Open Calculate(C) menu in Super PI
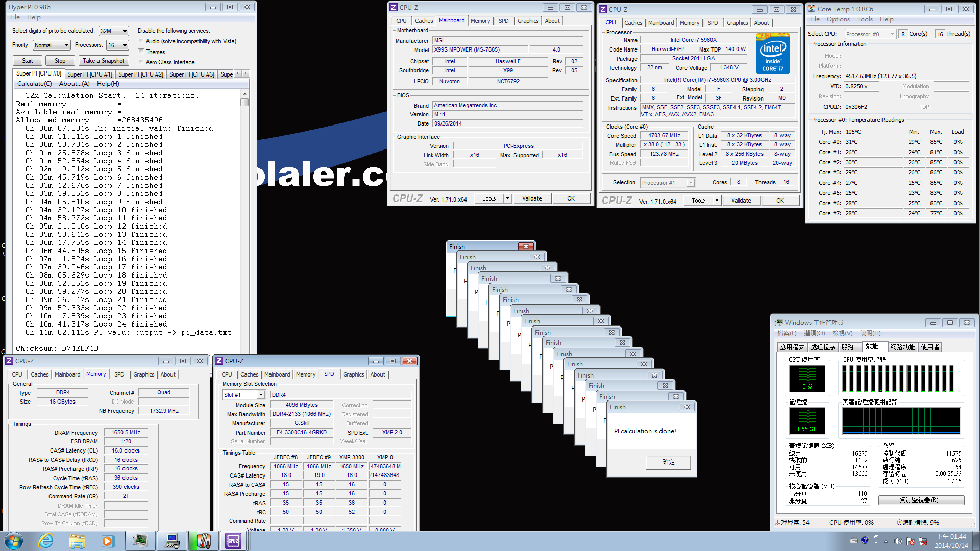Viewport: 980px width, 551px height. (x=34, y=84)
